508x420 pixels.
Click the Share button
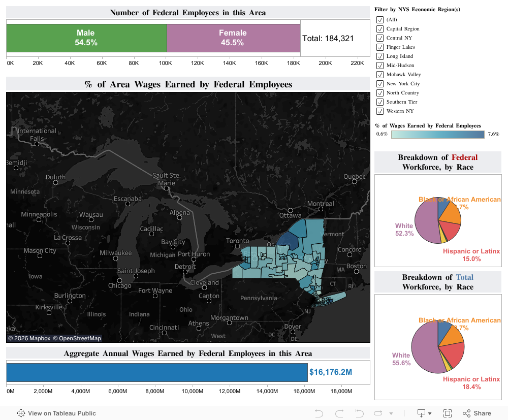(477, 413)
